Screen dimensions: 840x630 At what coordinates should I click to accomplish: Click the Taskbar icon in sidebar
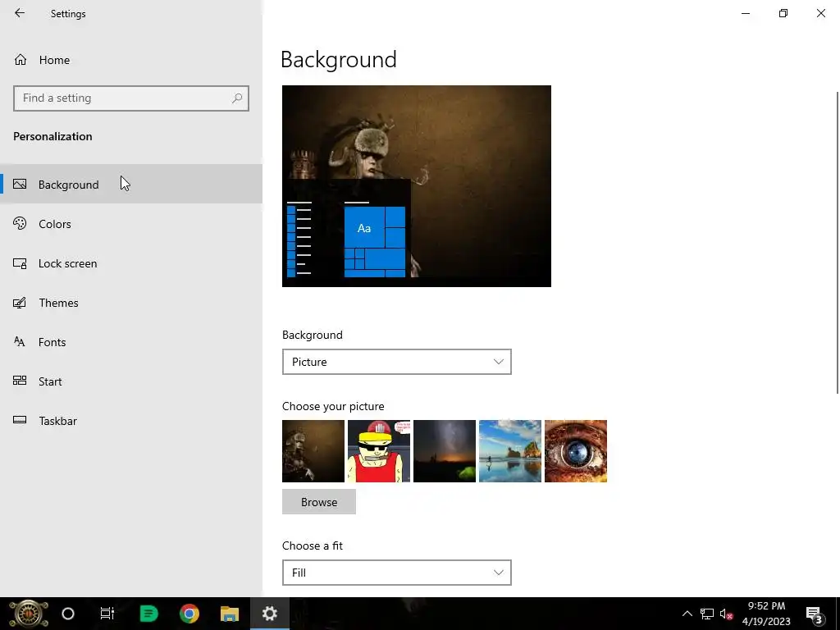[20, 420]
